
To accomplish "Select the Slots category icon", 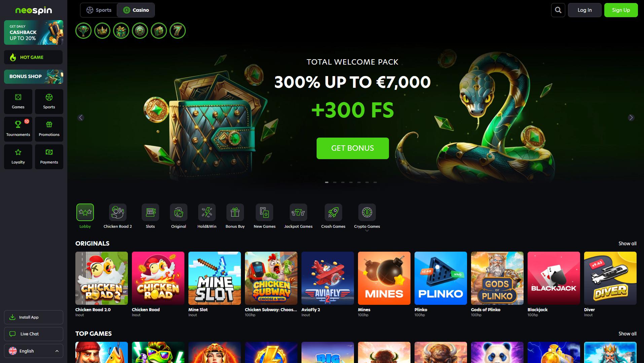I will coord(150,212).
